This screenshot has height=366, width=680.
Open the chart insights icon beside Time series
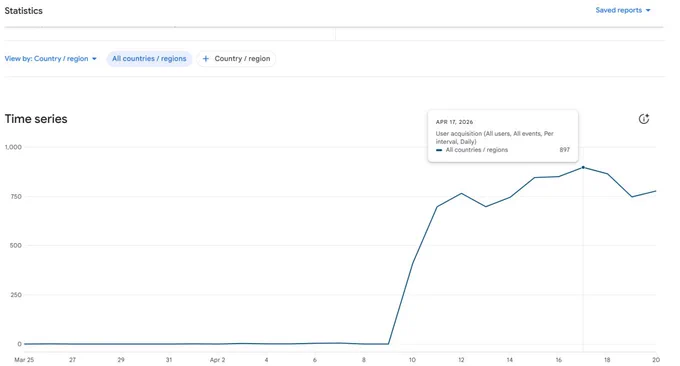[644, 119]
